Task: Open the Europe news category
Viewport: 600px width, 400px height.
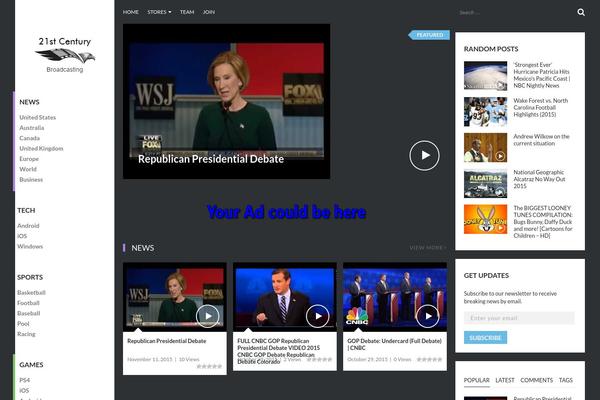Action: click(29, 159)
